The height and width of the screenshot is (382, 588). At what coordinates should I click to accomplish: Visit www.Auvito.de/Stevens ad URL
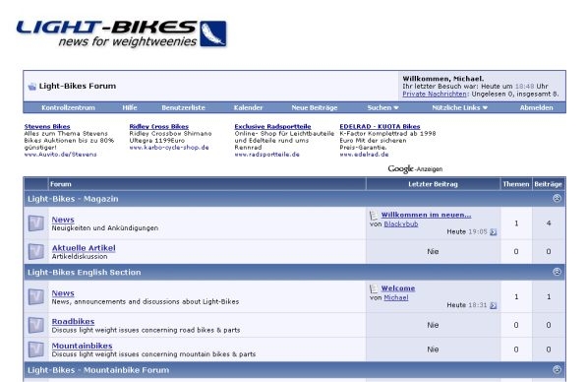(x=60, y=155)
